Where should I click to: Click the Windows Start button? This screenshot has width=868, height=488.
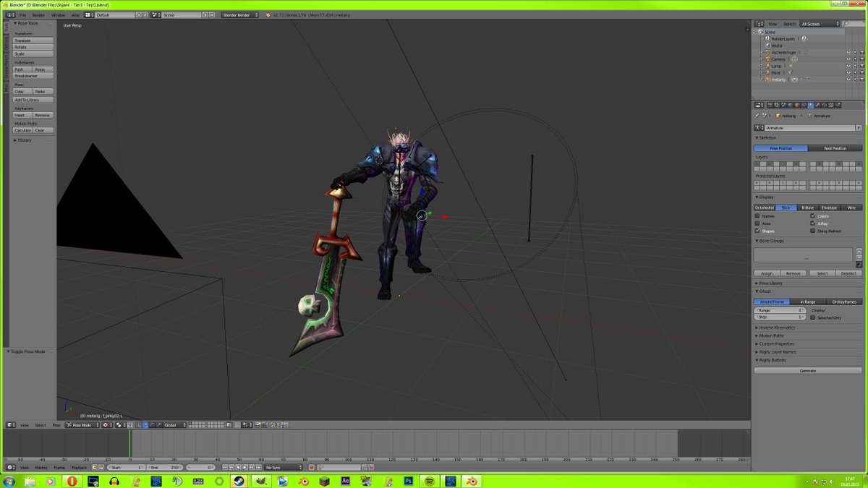pyautogui.click(x=9, y=481)
